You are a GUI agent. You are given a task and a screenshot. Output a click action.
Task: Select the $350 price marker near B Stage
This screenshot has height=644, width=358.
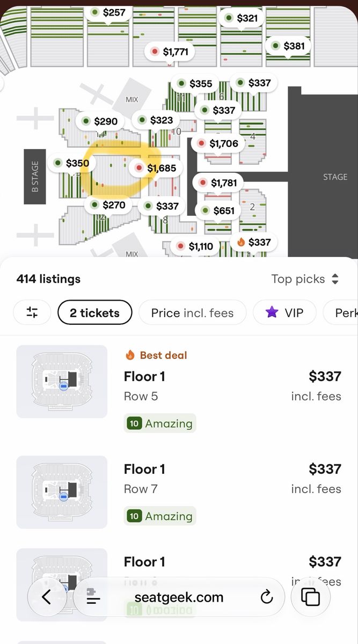(x=71, y=163)
